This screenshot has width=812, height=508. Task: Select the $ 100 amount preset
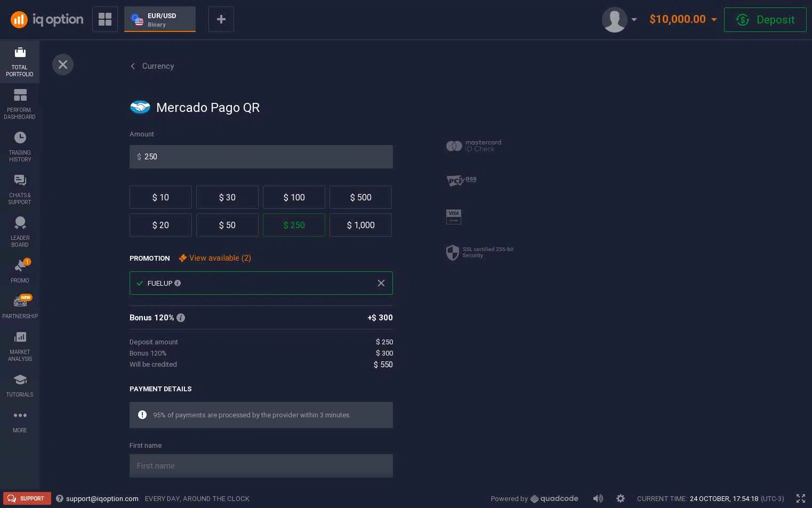294,197
